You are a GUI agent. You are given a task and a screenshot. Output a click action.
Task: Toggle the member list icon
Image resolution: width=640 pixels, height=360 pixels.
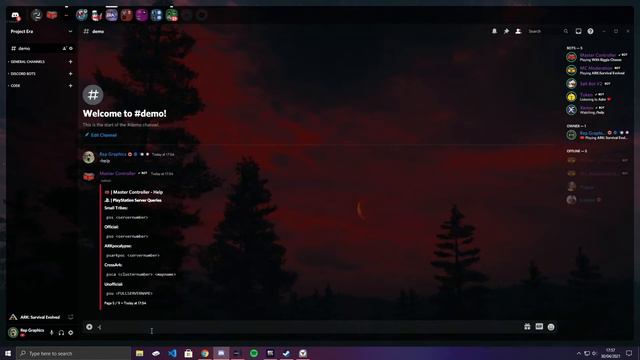point(518,31)
